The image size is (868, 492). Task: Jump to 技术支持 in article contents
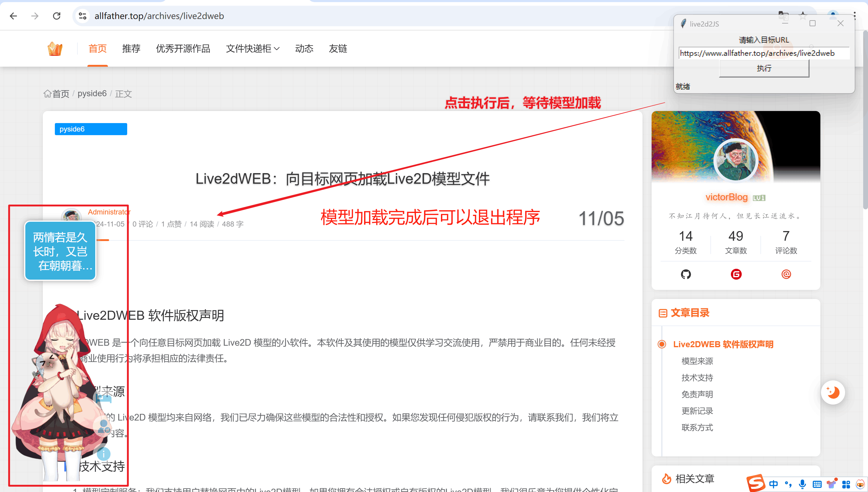(697, 378)
